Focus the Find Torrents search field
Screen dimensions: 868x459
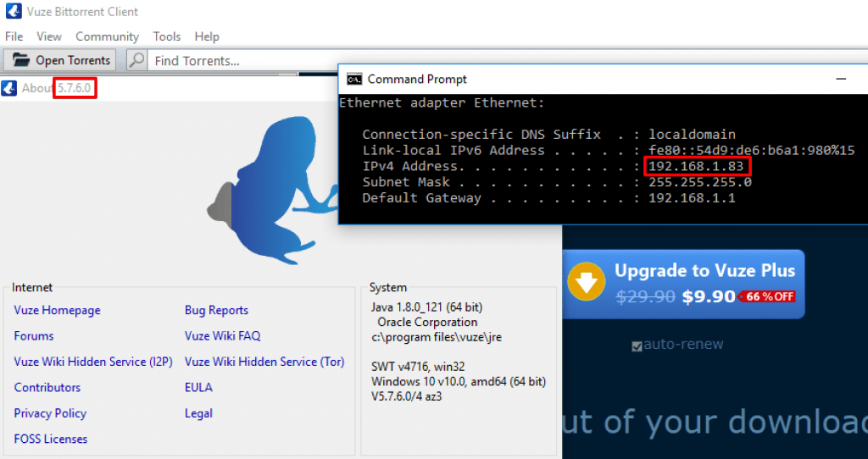pyautogui.click(x=243, y=60)
